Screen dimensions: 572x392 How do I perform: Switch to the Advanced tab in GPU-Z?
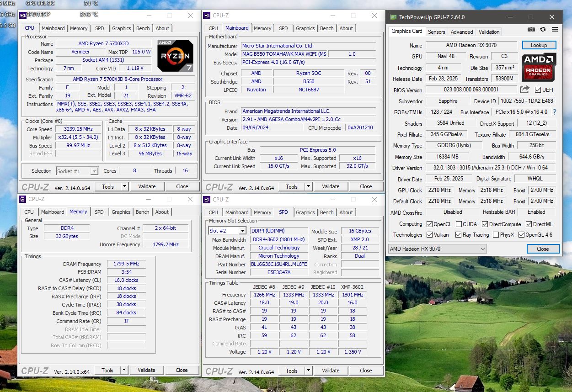[x=462, y=32]
